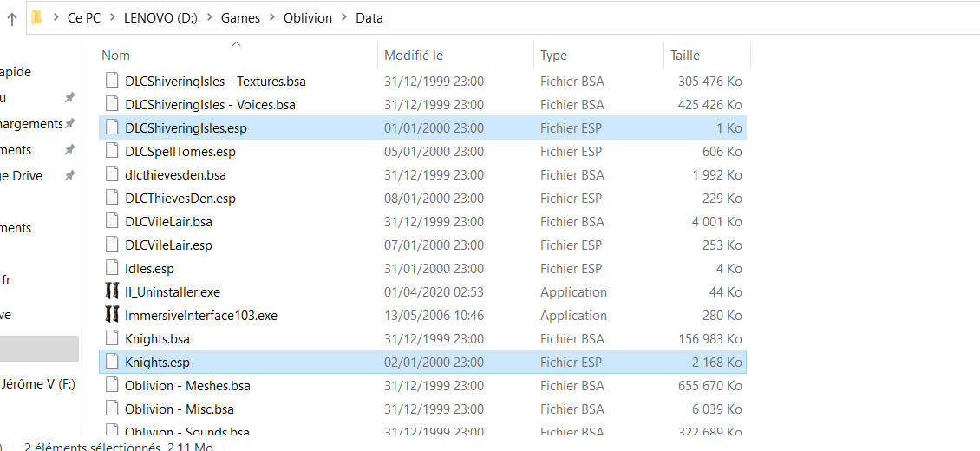Select the II_Uninstaller.exe file name

point(173,291)
